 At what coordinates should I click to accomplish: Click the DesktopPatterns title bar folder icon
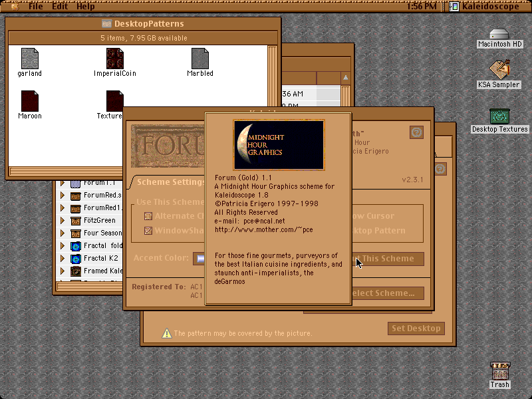106,23
